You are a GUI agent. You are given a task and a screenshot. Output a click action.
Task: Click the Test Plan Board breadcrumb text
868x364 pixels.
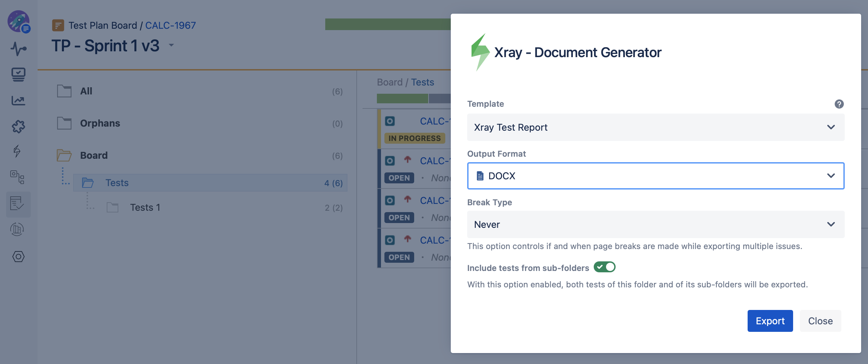click(x=103, y=25)
